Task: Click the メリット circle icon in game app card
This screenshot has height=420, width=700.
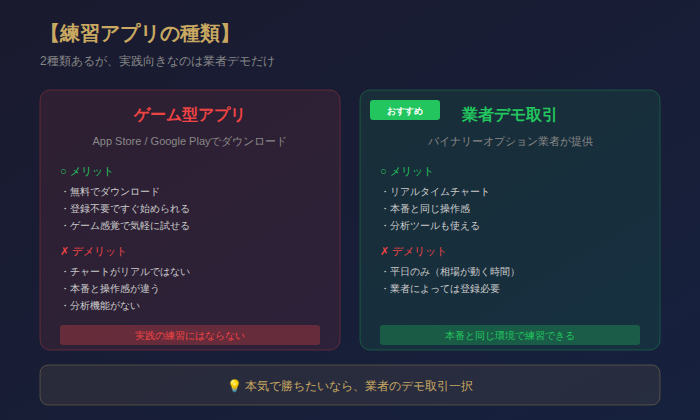Action: point(64,171)
